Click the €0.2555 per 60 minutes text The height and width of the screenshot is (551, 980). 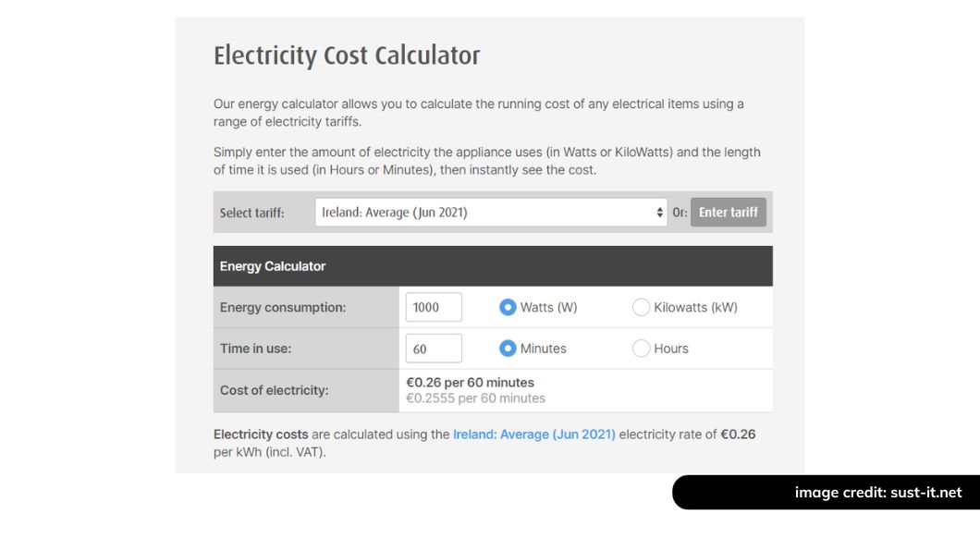point(475,398)
